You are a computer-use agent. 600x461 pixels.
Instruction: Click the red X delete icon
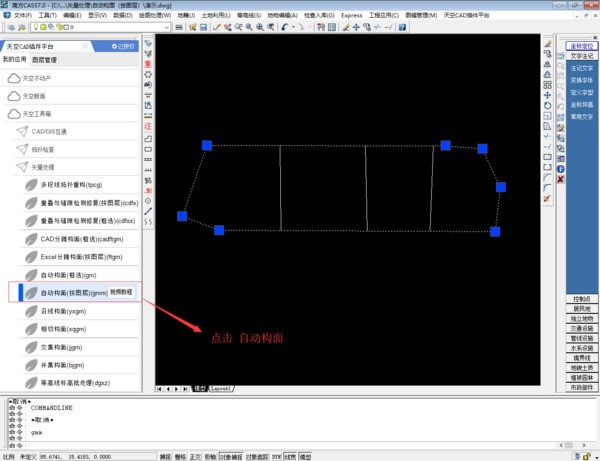pyautogui.click(x=560, y=179)
